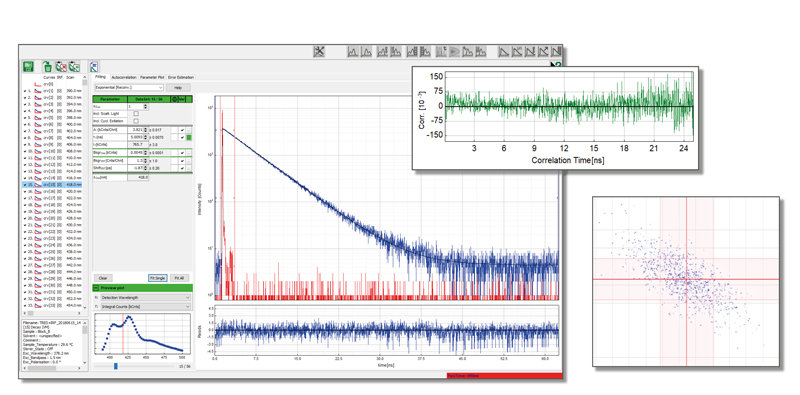800x395 pixels.
Task: Click curve icon of crv[20] 428.0 nm
Action: tap(38, 218)
